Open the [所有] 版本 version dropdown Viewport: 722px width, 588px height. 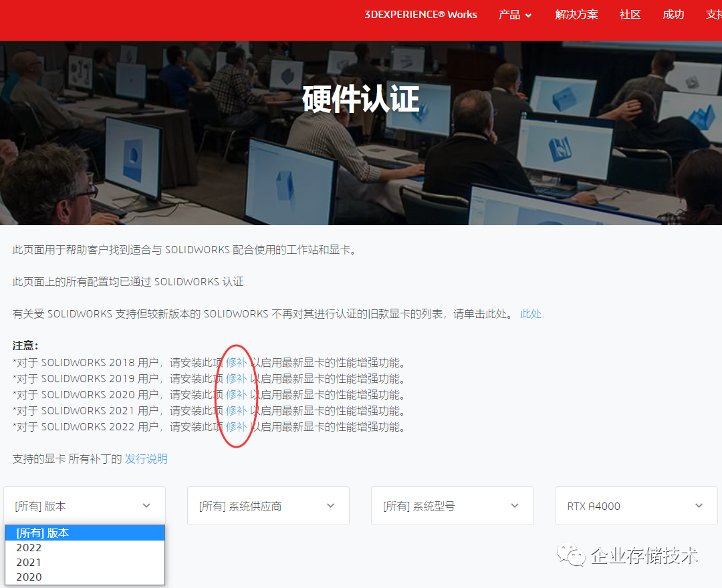tap(84, 506)
